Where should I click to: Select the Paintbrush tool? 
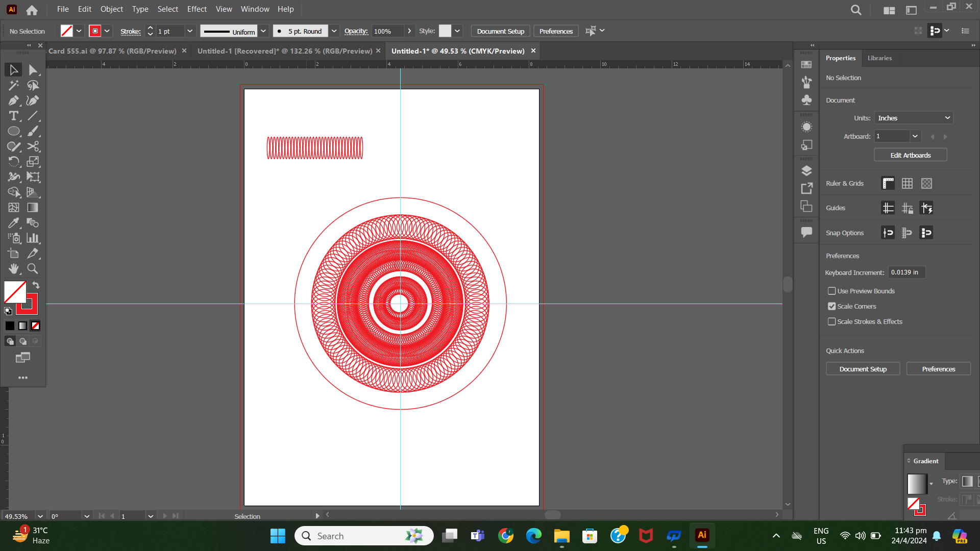click(33, 131)
